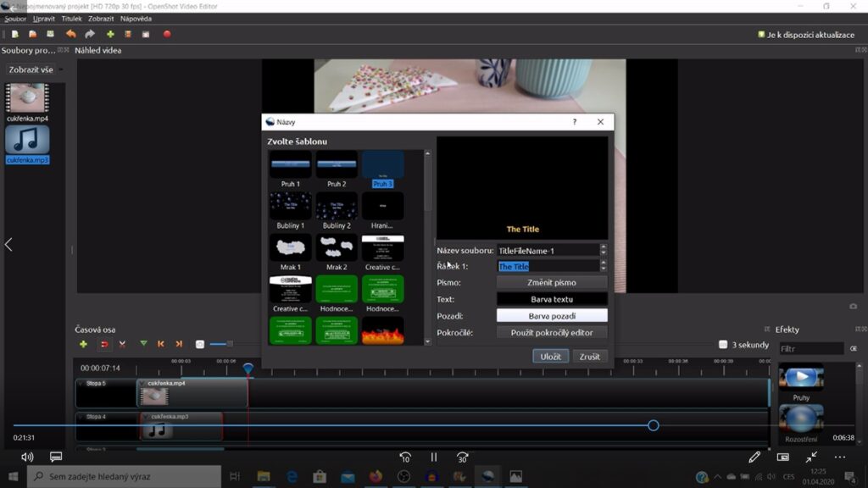Open the Nápověda menu
The width and height of the screenshot is (868, 488).
tap(136, 18)
